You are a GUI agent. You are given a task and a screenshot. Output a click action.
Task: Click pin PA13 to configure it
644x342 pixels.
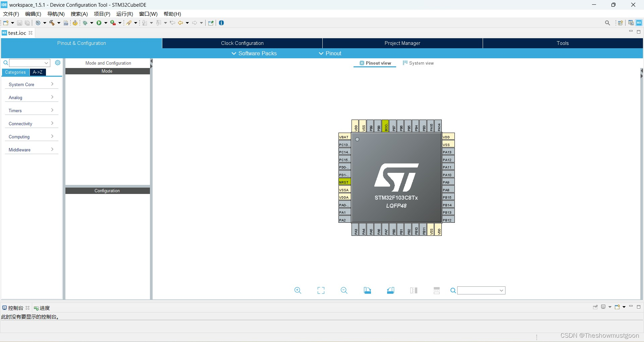point(448,152)
